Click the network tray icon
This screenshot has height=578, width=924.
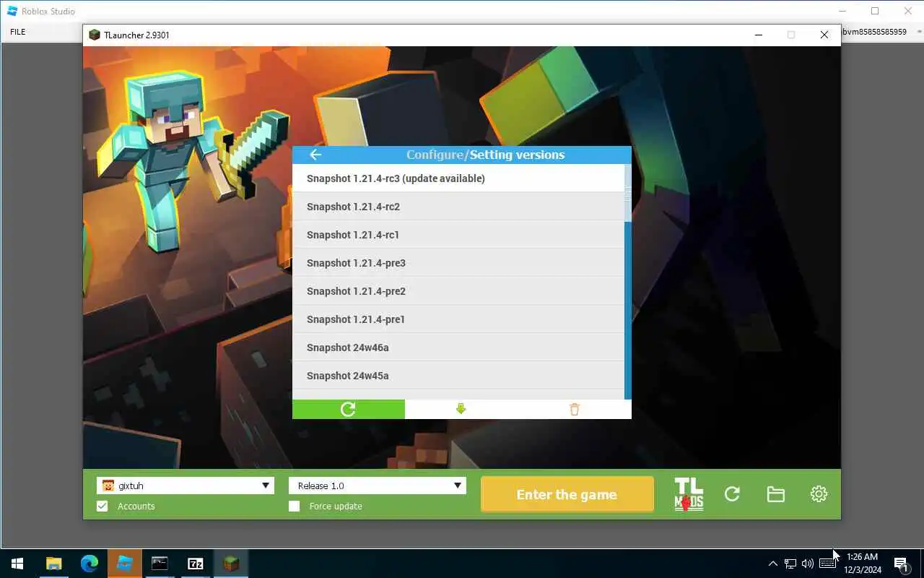pos(790,564)
